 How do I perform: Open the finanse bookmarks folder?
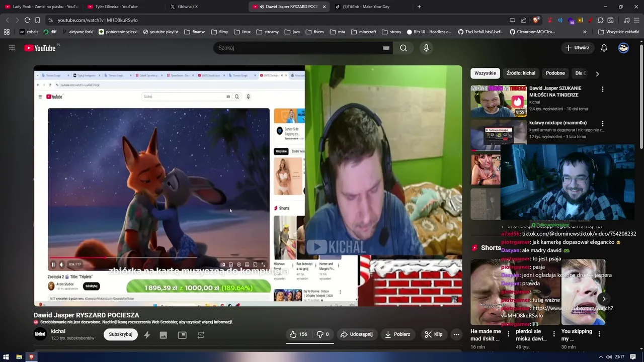click(194, 32)
